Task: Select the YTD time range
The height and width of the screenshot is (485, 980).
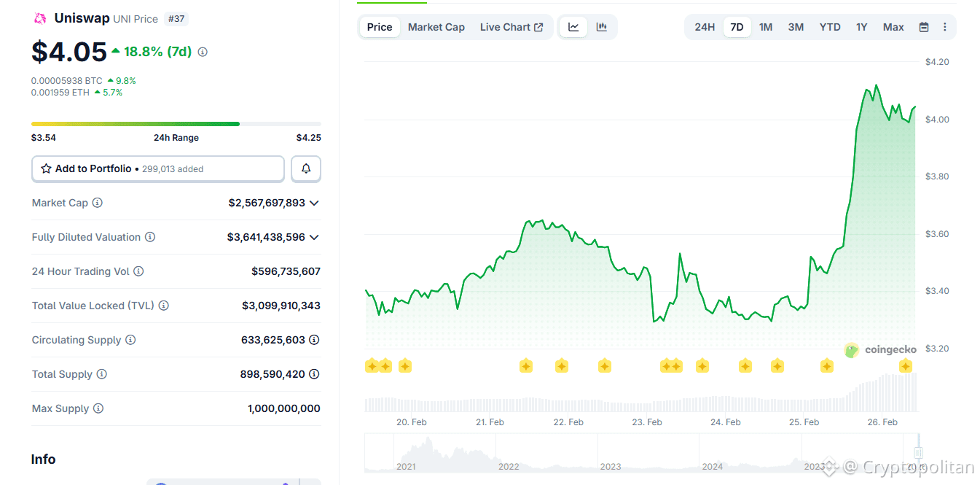Action: click(x=830, y=27)
